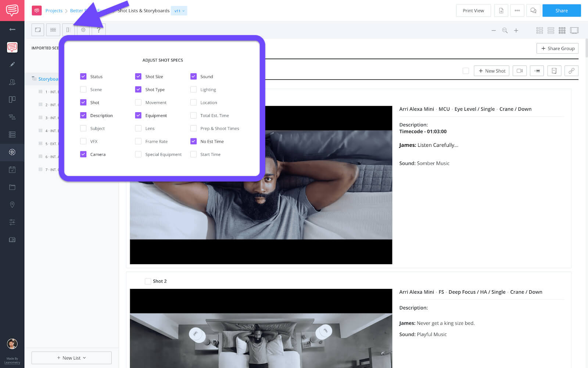588x368 pixels.
Task: Open the gear settings toolbar icon
Action: pos(83,30)
